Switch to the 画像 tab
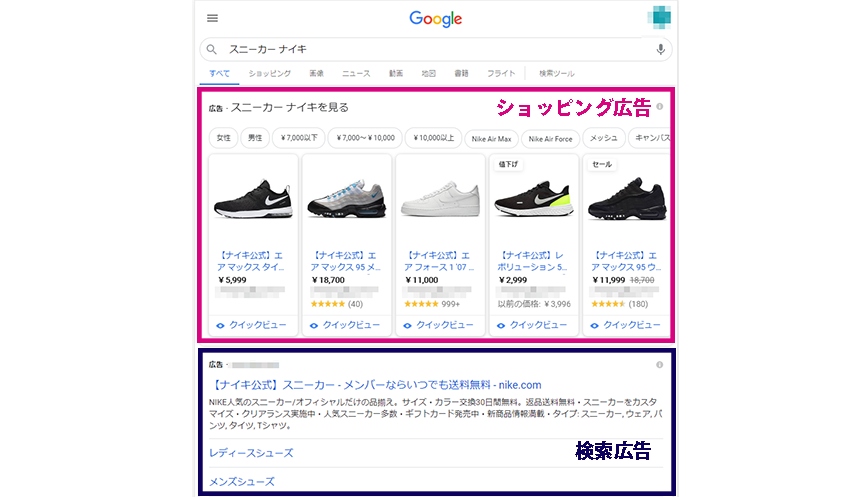The width and height of the screenshot is (850, 500). (x=317, y=73)
